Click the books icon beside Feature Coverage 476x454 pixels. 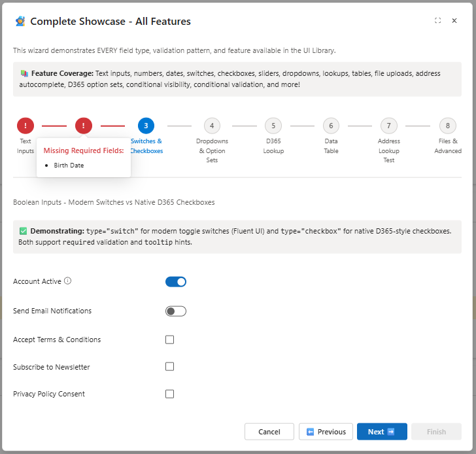24,73
